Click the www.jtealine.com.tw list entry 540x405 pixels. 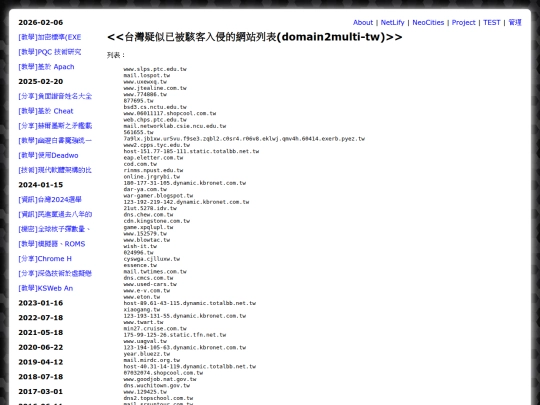point(155,88)
